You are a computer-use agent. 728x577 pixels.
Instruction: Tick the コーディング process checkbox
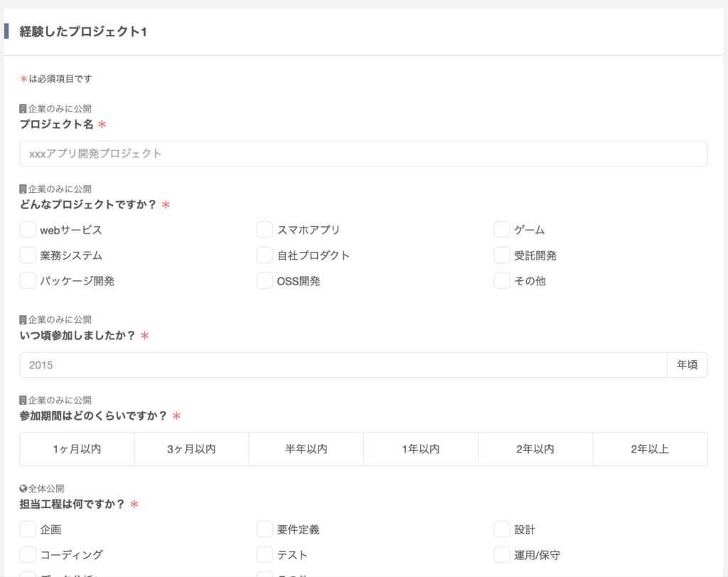pos(28,554)
